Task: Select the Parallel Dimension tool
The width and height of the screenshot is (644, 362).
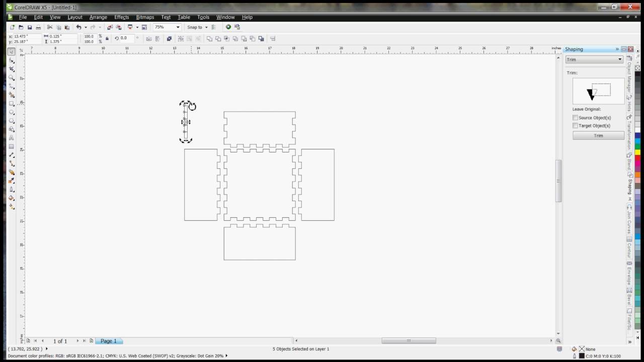Action: [x=12, y=155]
